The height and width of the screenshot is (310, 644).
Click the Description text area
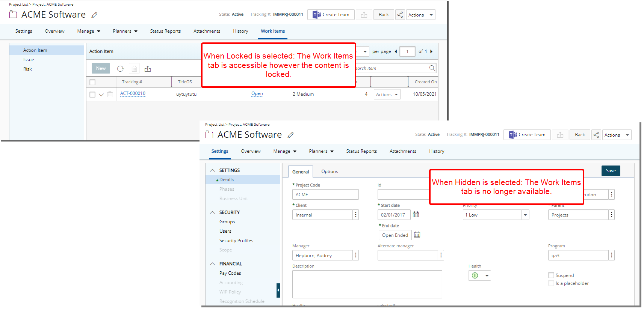click(x=367, y=284)
